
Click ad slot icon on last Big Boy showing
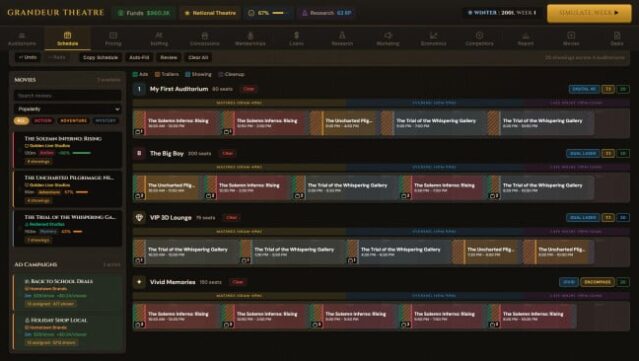pos(494,196)
